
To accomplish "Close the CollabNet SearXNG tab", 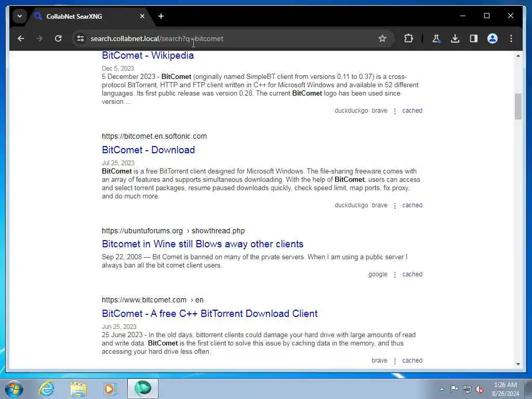I will tap(142, 16).
